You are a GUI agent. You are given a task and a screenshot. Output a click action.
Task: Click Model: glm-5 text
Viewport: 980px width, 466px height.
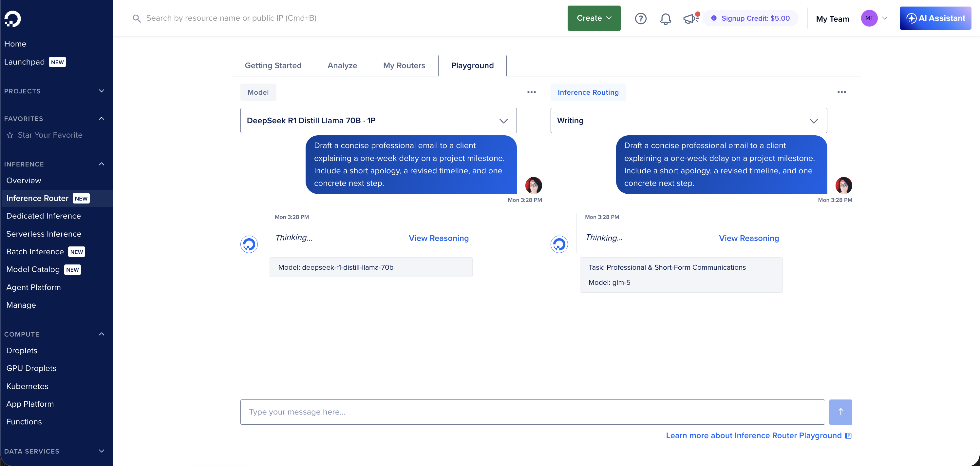pos(609,282)
